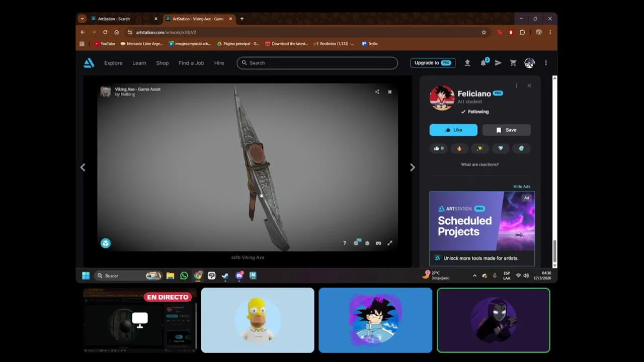The width and height of the screenshot is (644, 362).
Task: Open a new browser tab
Action: 242,19
